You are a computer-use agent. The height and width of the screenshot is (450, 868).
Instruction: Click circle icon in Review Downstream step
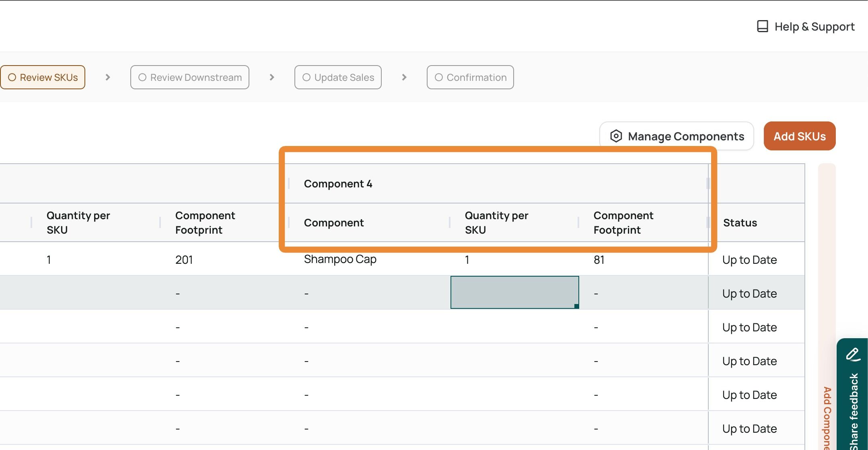pos(142,77)
